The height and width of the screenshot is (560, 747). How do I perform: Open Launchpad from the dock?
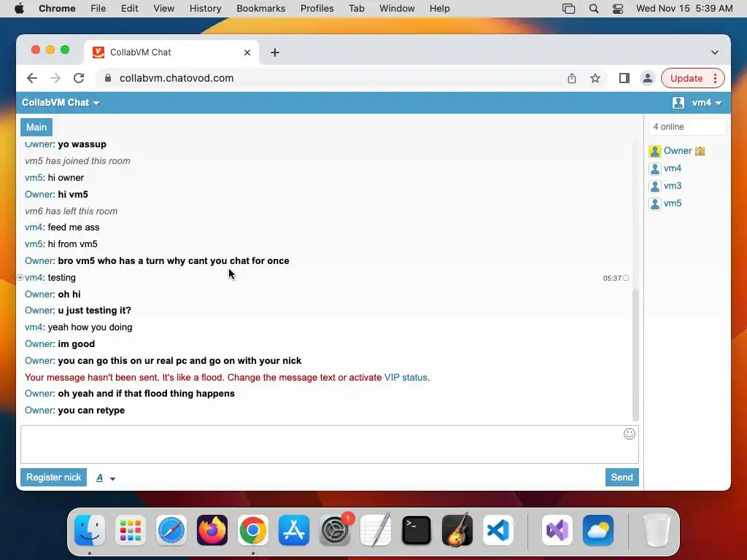click(x=131, y=530)
